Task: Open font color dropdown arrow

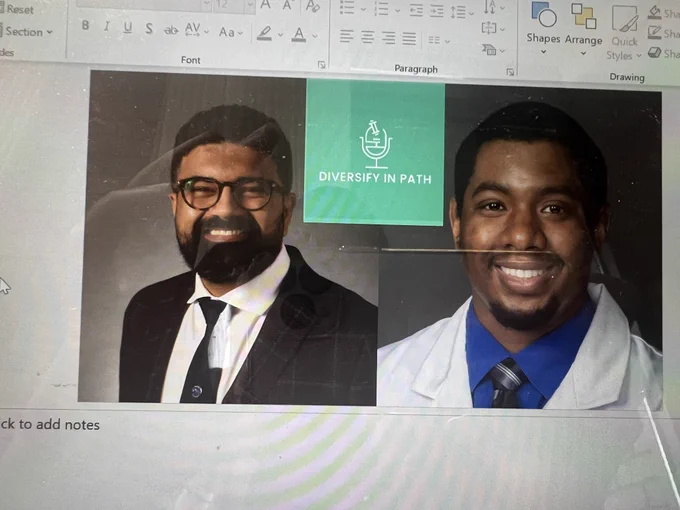Action: [x=314, y=36]
